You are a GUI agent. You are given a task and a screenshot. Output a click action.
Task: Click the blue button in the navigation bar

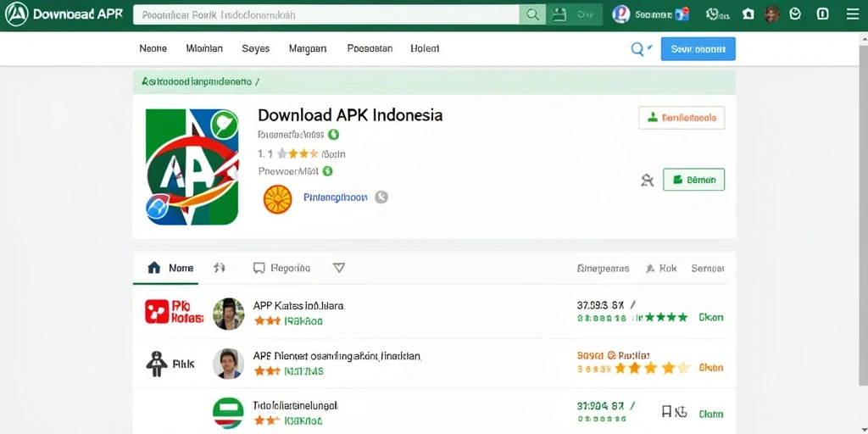698,48
